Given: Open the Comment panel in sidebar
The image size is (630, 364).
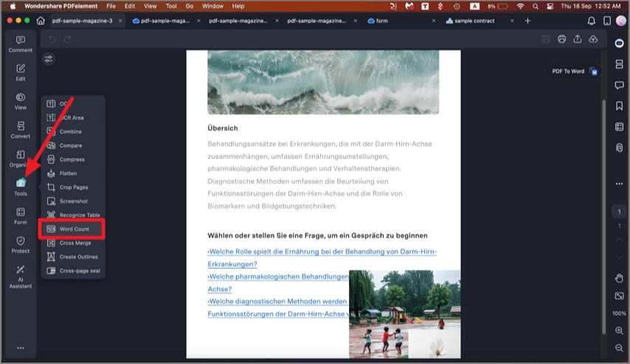Looking at the screenshot, I should click(x=21, y=44).
